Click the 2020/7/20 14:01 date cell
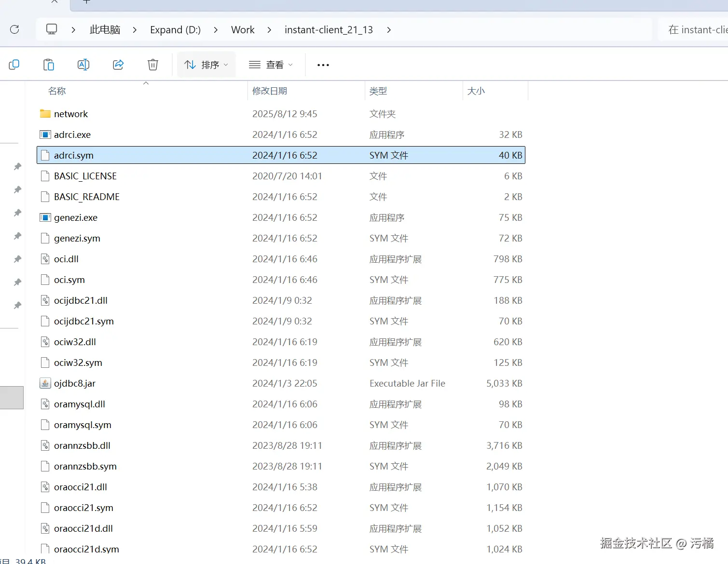Viewport: 728px width, 564px height. 287,176
